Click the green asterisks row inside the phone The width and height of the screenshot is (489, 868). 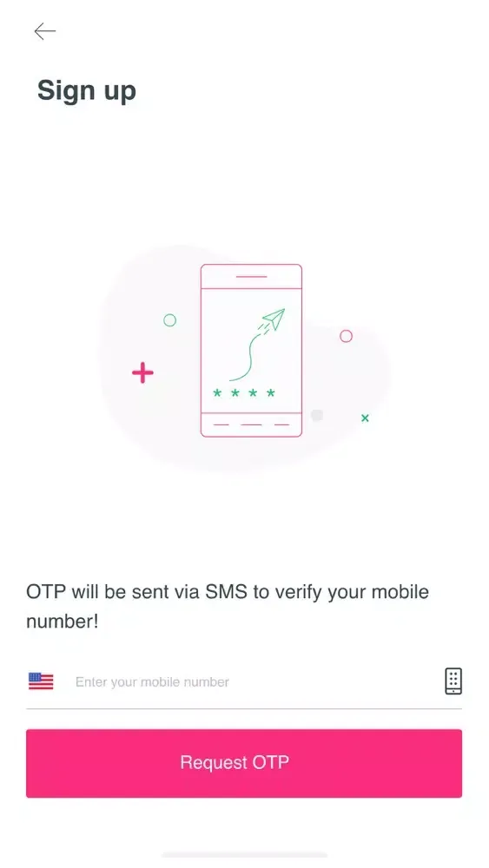click(x=244, y=393)
